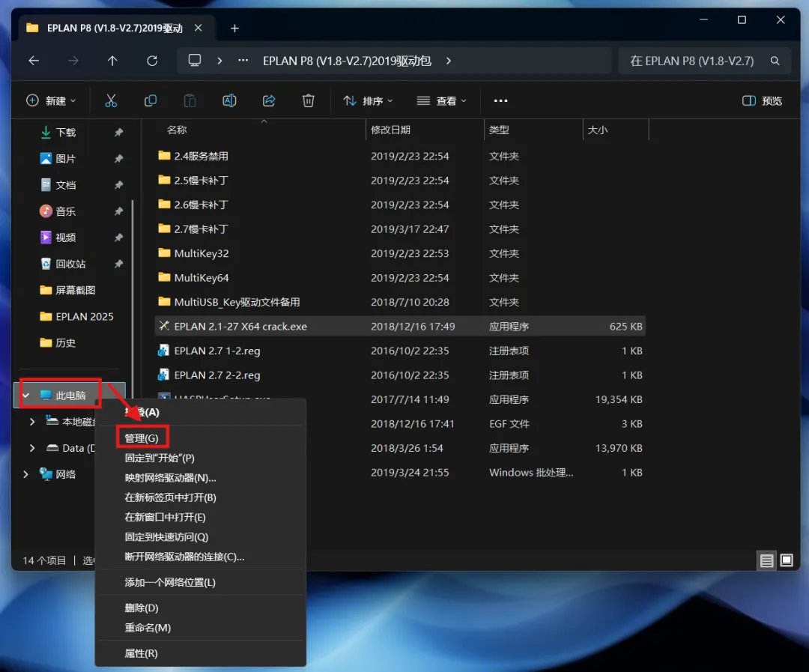This screenshot has height=672, width=809.
Task: Click the Rename icon in toolbar
Action: point(230,100)
